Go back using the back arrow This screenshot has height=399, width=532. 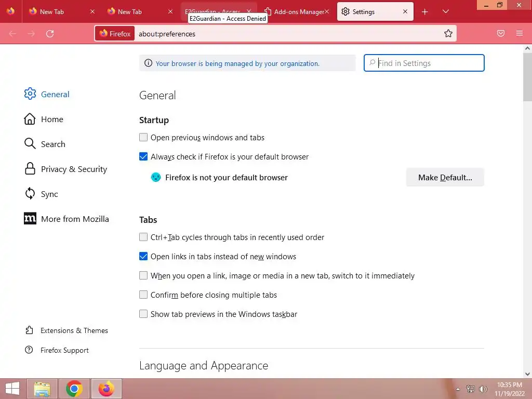tap(12, 34)
